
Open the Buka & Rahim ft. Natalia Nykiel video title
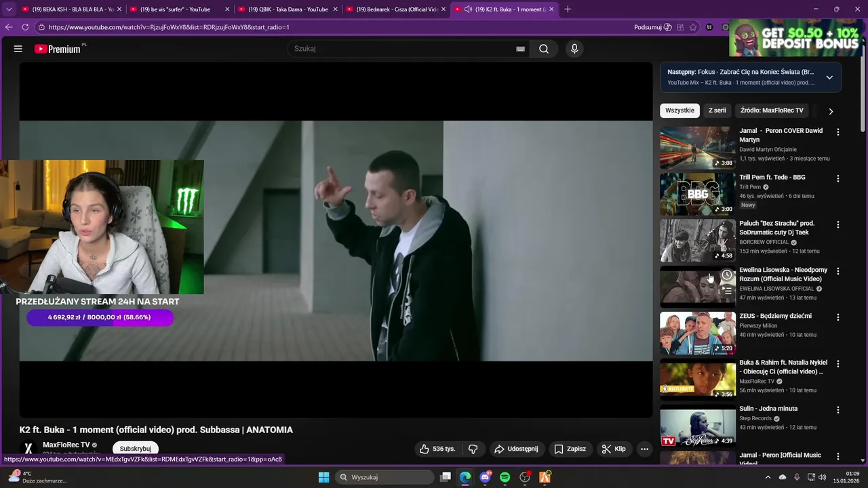[783, 367]
